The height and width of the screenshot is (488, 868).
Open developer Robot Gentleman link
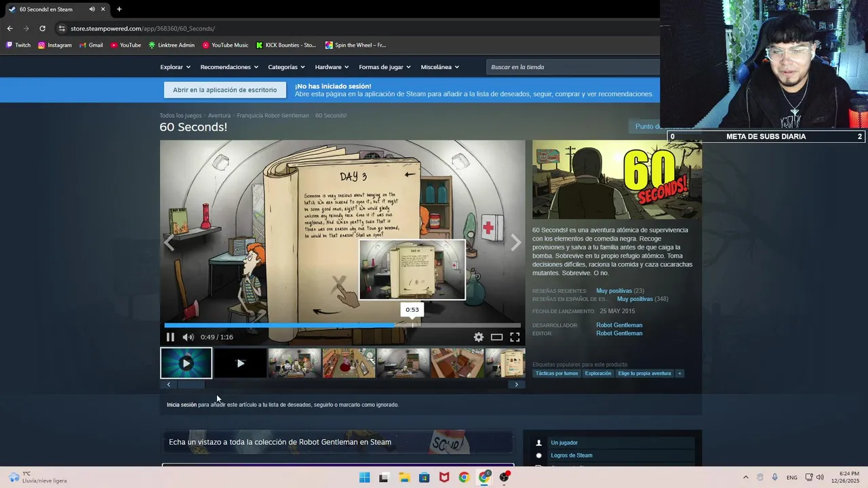[619, 325]
